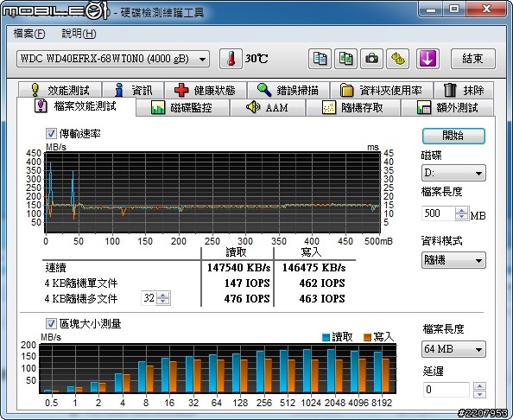Open the 錯誤掃描 tab

coord(288,90)
